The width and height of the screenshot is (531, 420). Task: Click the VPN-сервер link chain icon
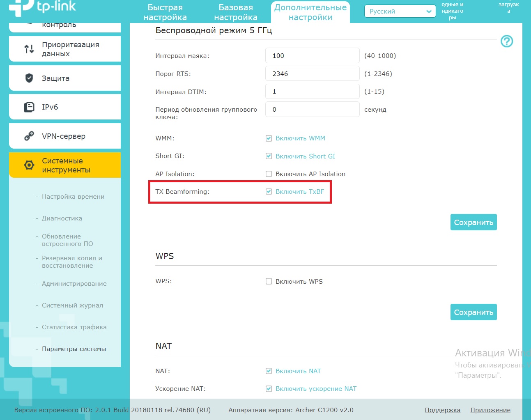[29, 136]
